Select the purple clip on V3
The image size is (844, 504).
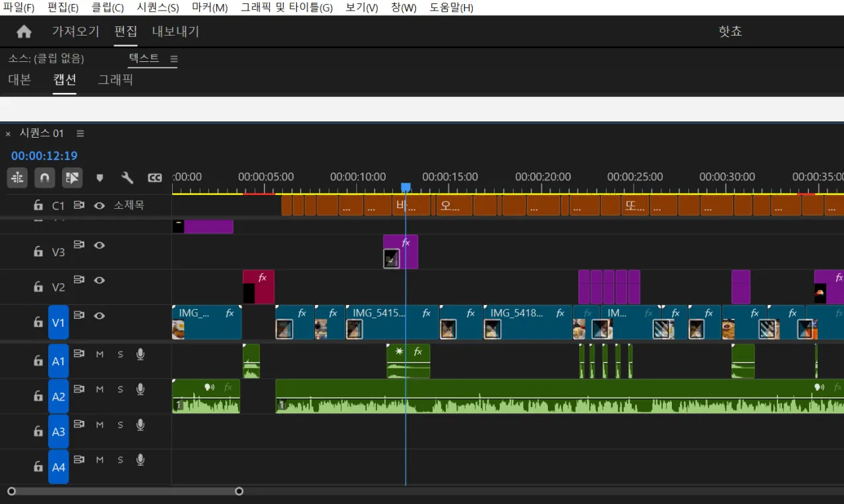click(x=400, y=252)
